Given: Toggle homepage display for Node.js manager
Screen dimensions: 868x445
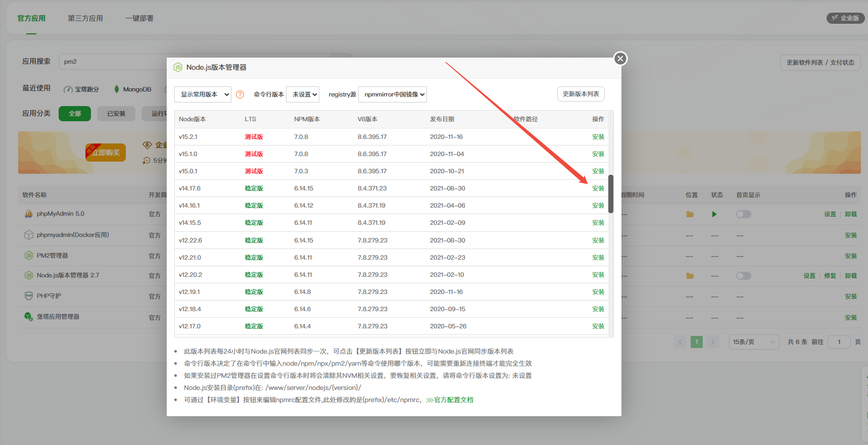Looking at the screenshot, I should pos(743,276).
